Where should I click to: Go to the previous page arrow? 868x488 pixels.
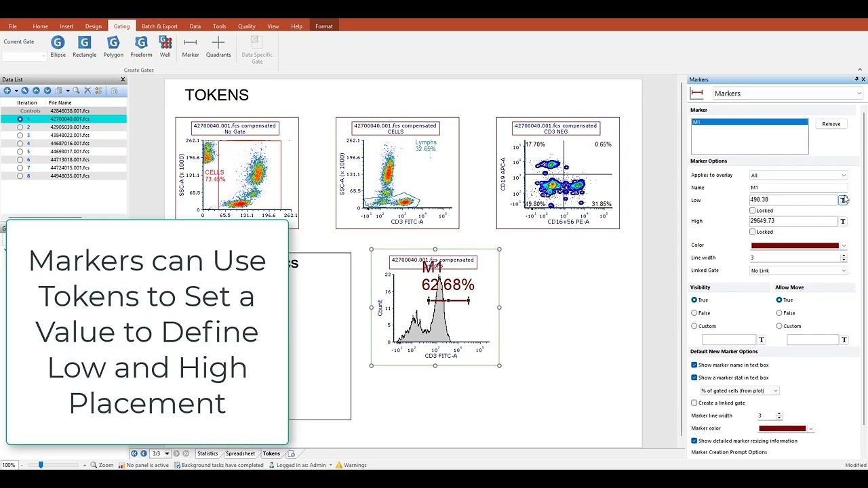coord(144,453)
